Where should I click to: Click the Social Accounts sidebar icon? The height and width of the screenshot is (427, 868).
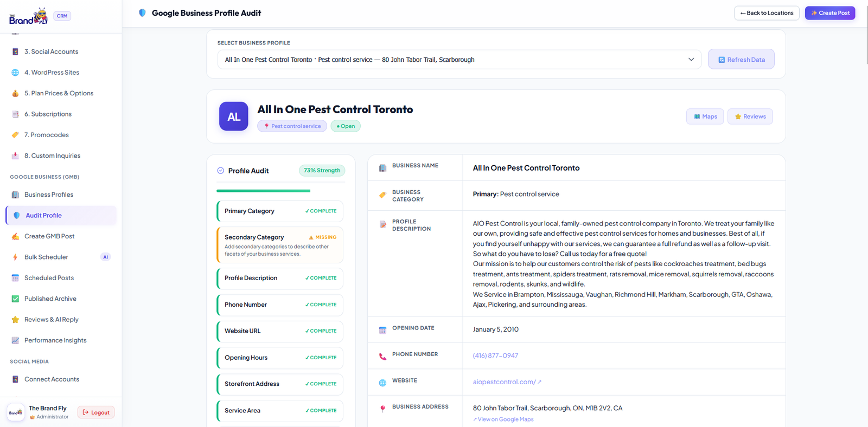pos(15,51)
